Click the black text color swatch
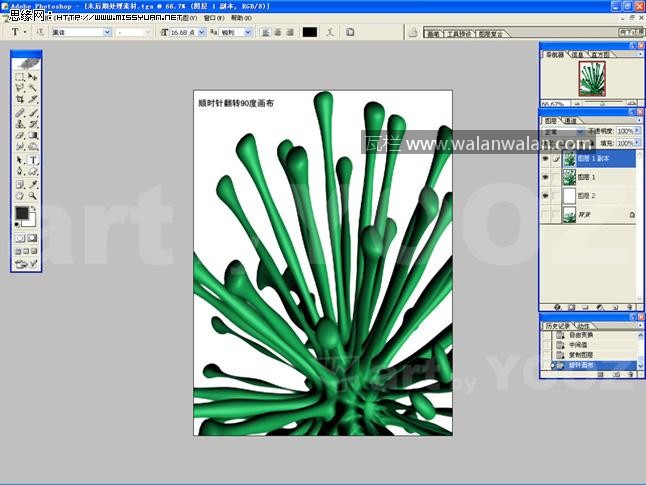Image resolution: width=646 pixels, height=485 pixels. point(309,32)
